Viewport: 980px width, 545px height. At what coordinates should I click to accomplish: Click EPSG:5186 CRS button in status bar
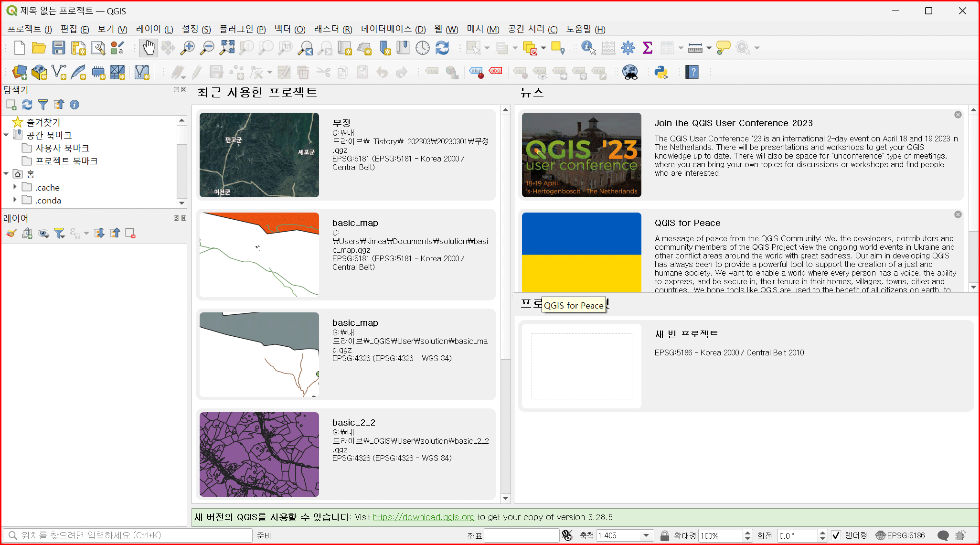pyautogui.click(x=900, y=535)
